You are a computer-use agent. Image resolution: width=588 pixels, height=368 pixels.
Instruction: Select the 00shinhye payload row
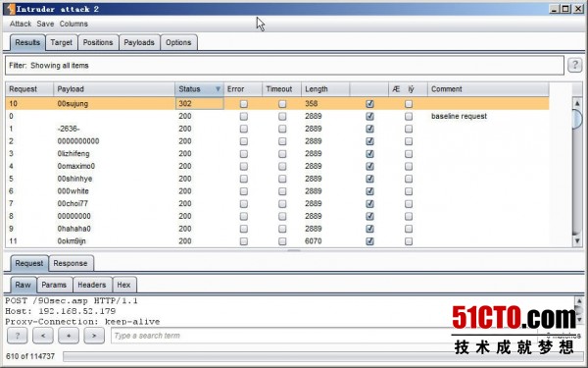[277, 179]
